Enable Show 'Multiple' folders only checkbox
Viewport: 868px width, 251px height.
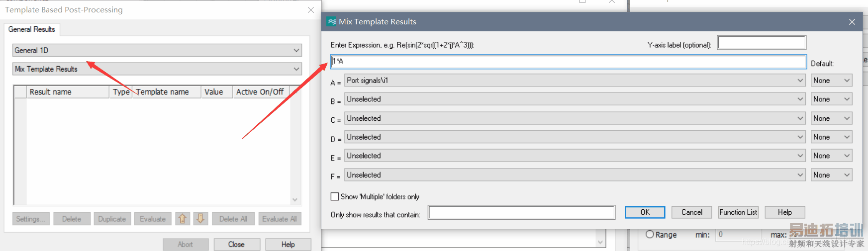point(335,197)
